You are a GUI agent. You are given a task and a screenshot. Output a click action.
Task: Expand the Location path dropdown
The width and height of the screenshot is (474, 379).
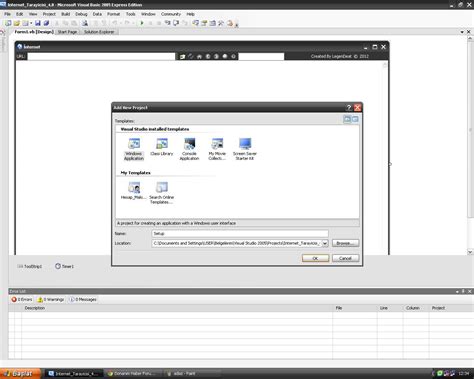325,243
